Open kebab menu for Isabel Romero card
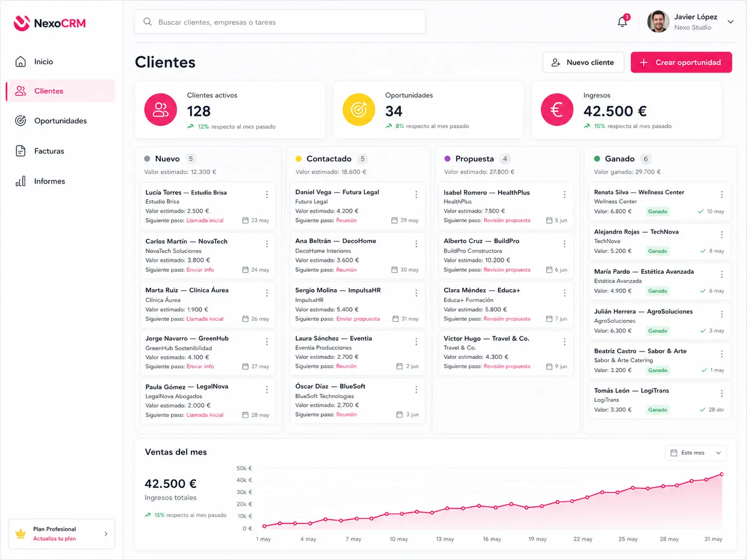Screen dimensions: 747x560 point(564,194)
